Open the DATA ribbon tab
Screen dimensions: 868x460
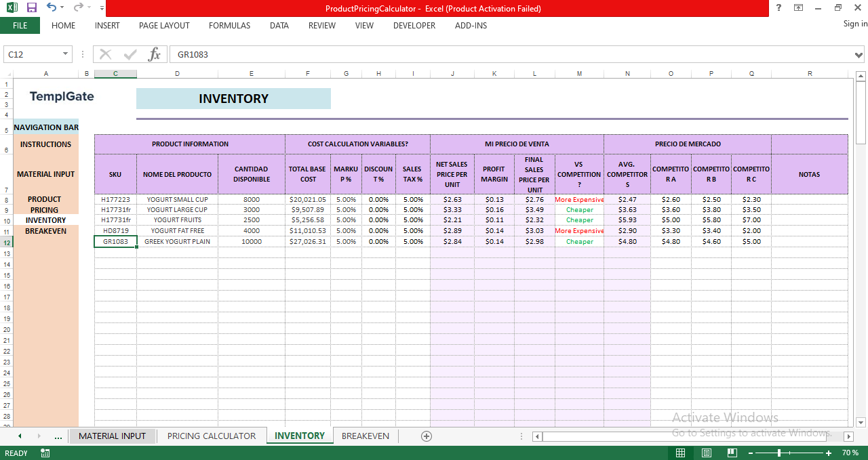[279, 26]
